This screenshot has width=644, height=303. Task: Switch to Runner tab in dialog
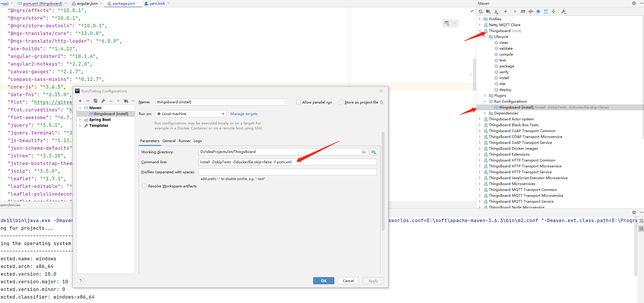(x=185, y=141)
